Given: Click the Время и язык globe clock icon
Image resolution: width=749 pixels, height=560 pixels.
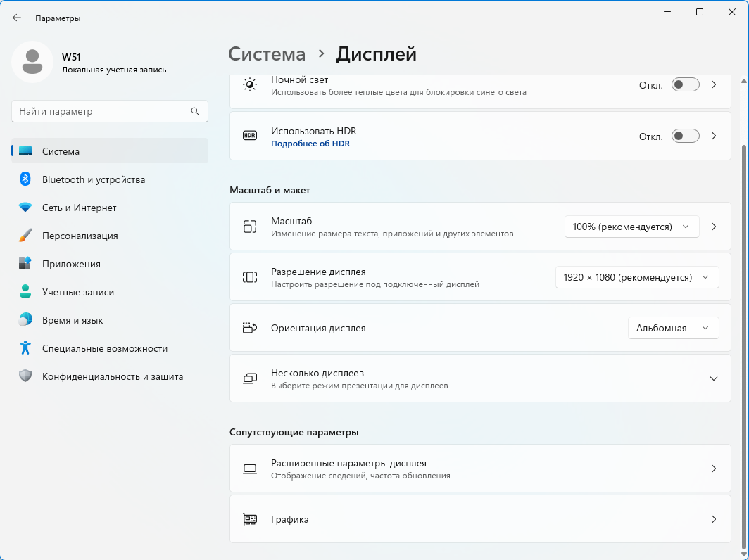Looking at the screenshot, I should 25,319.
